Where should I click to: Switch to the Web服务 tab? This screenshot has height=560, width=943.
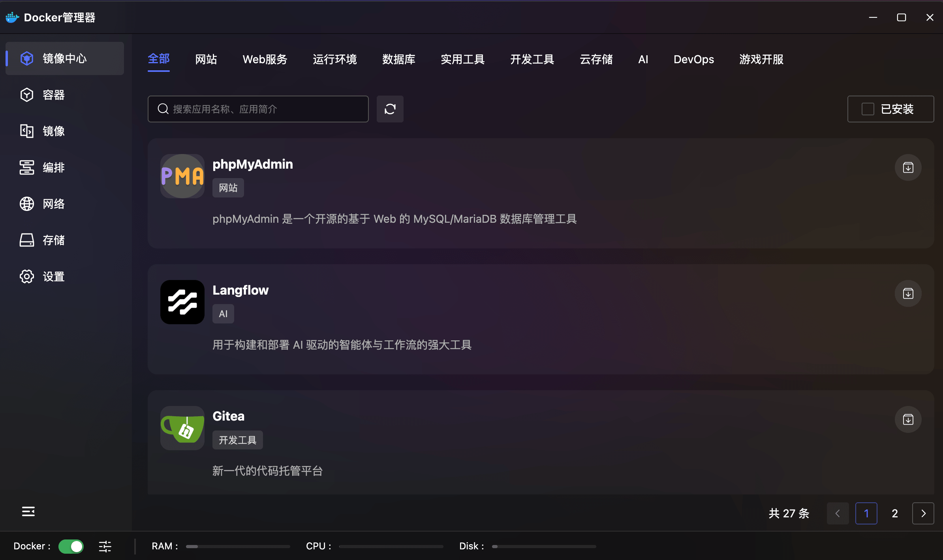pos(265,59)
